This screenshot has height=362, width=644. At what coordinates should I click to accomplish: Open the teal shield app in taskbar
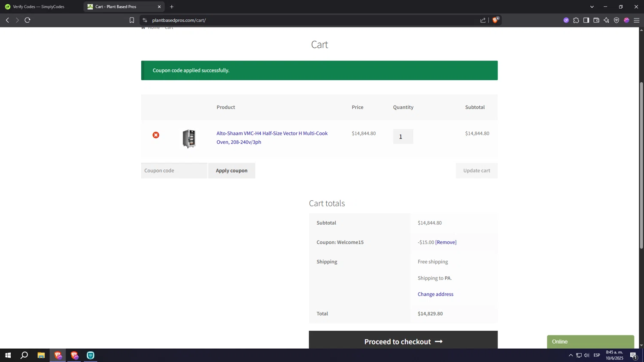[x=91, y=355]
